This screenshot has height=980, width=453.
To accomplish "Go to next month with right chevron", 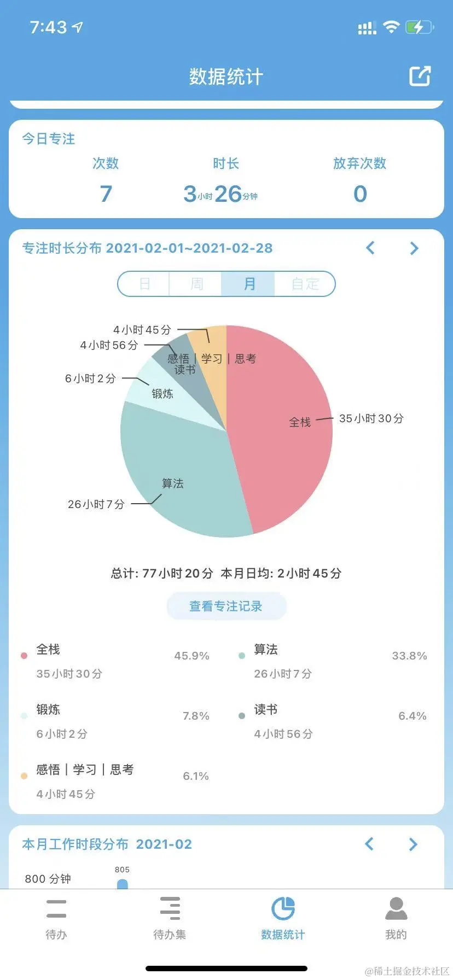I will [x=414, y=248].
